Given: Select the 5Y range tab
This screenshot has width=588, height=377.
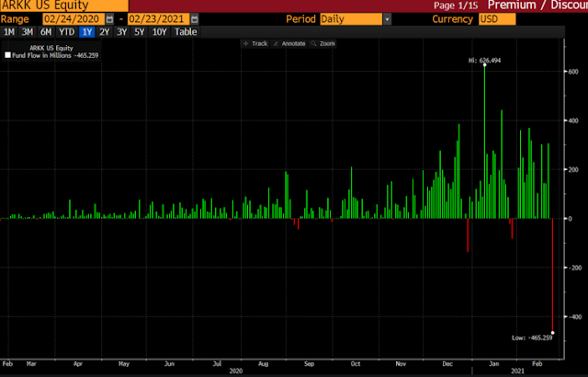Looking at the screenshot, I should tap(140, 32).
